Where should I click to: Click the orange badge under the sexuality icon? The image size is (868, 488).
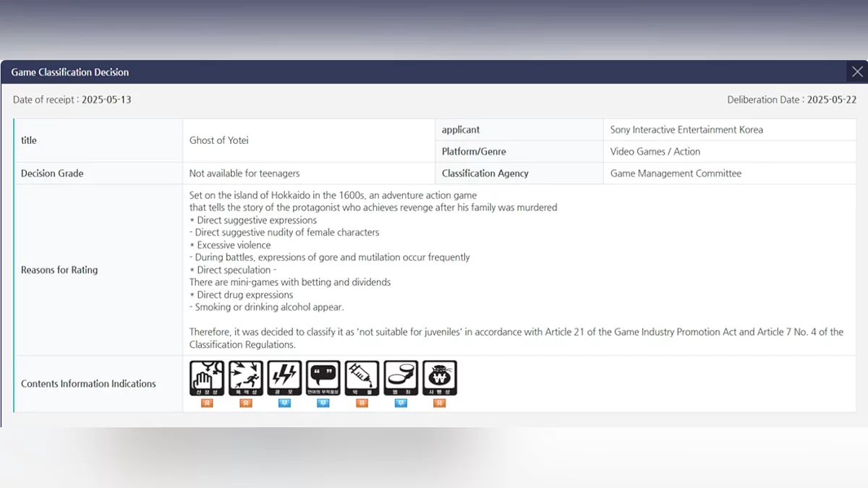[x=207, y=403]
